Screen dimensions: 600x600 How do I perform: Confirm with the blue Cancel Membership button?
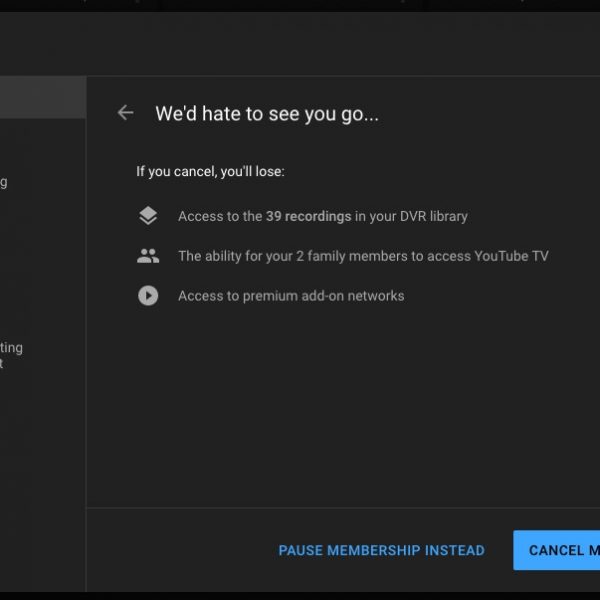click(557, 550)
